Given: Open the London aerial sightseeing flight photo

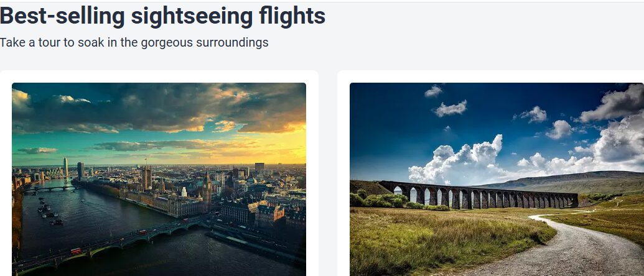Looking at the screenshot, I should tap(159, 179).
